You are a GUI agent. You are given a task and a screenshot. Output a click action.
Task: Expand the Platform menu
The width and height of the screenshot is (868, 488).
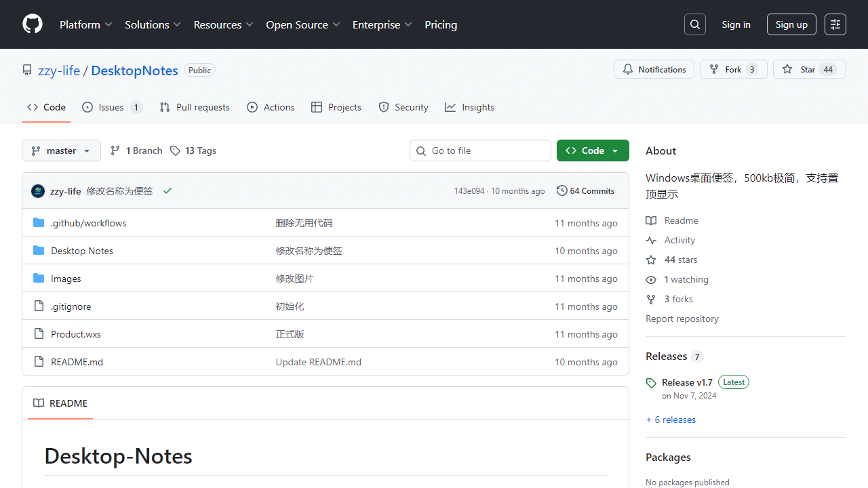click(85, 24)
